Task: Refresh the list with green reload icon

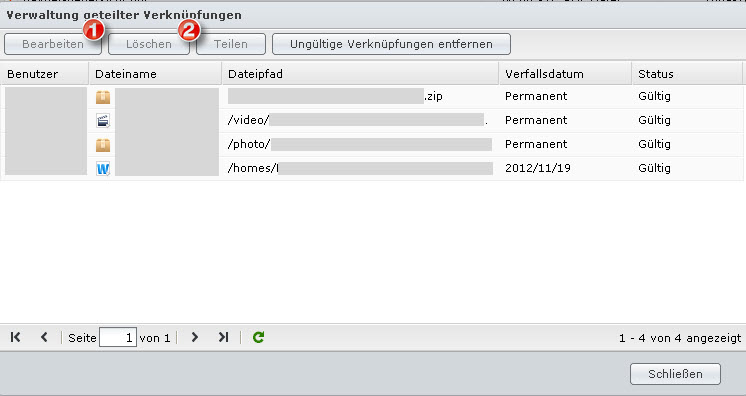Action: 258,337
